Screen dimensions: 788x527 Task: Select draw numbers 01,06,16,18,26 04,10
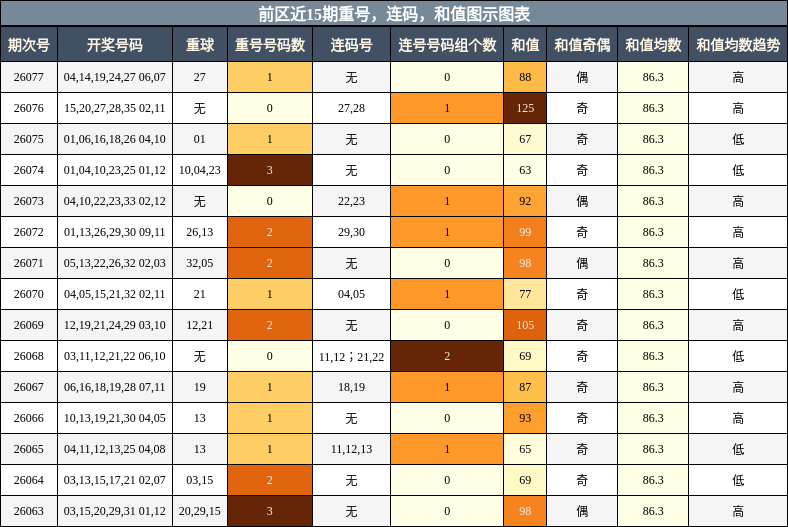(x=115, y=139)
